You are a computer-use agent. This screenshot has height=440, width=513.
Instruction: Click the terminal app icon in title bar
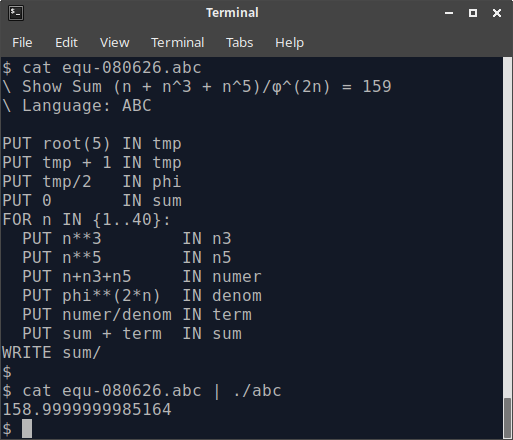(16, 13)
